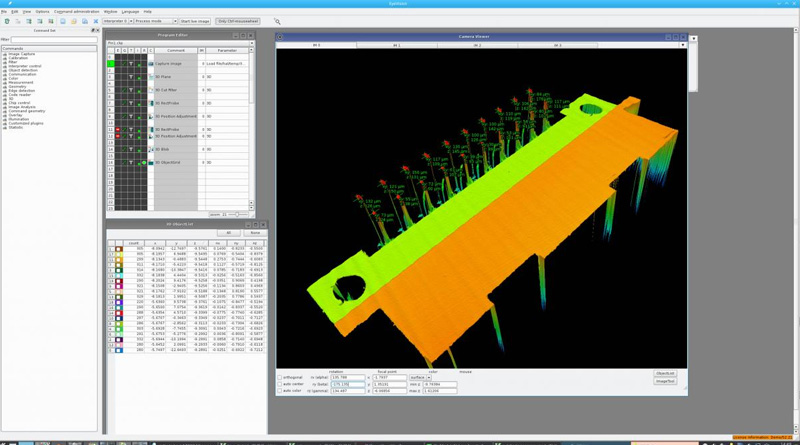Enable the orthogonal checkbox

pyautogui.click(x=279, y=377)
